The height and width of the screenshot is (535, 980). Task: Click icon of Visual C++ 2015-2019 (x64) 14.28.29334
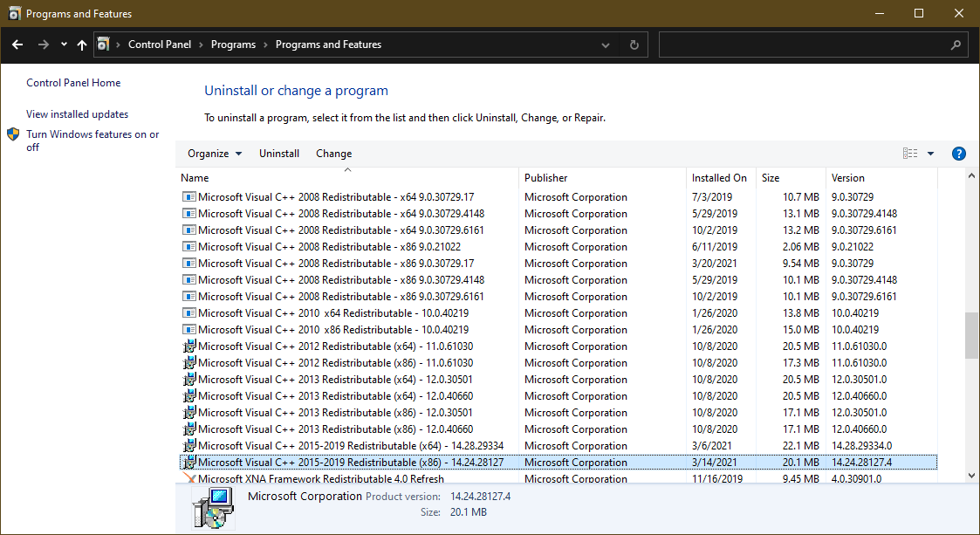188,445
